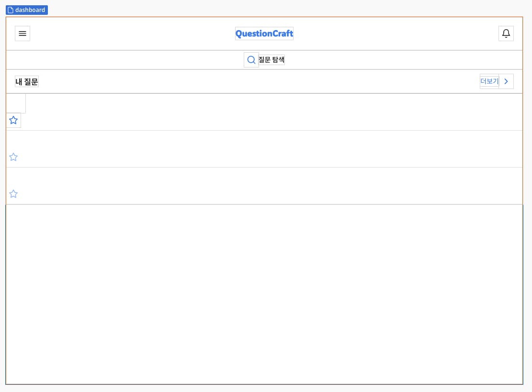532x392 pixels.
Task: Click the file icon beside dashboard
Action: coord(11,10)
